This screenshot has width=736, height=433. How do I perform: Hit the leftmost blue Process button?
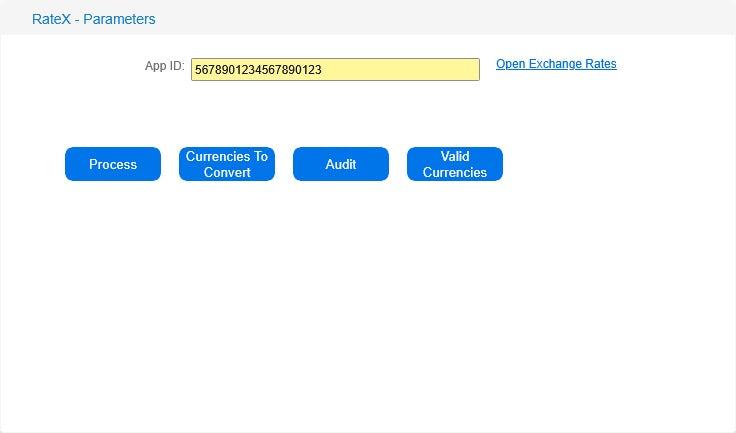[x=113, y=164]
